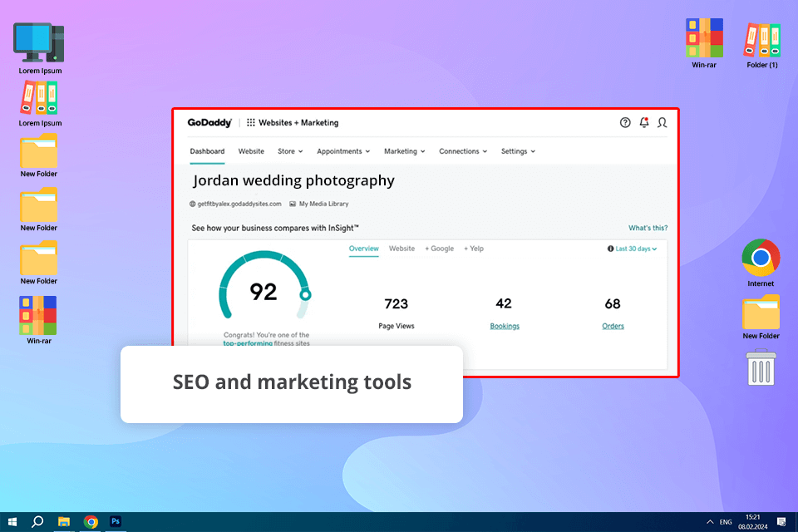Click the info icon next to Last 30 days
Image resolution: width=798 pixels, height=532 pixels.
click(x=610, y=249)
